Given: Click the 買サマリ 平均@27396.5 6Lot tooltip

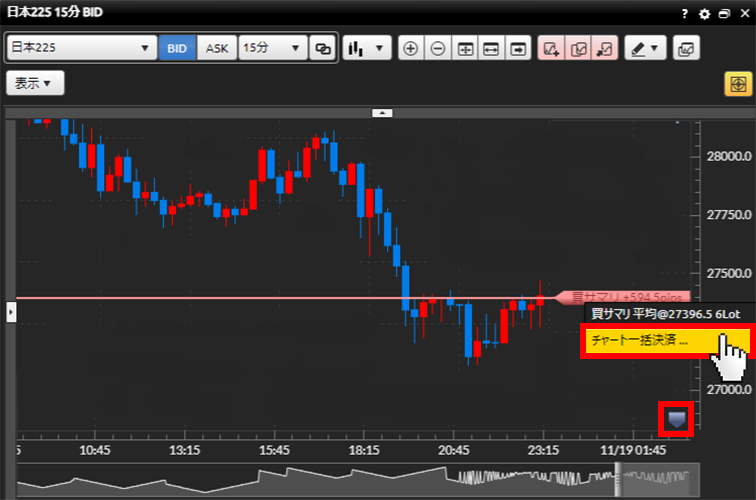Looking at the screenshot, I should pos(665,314).
